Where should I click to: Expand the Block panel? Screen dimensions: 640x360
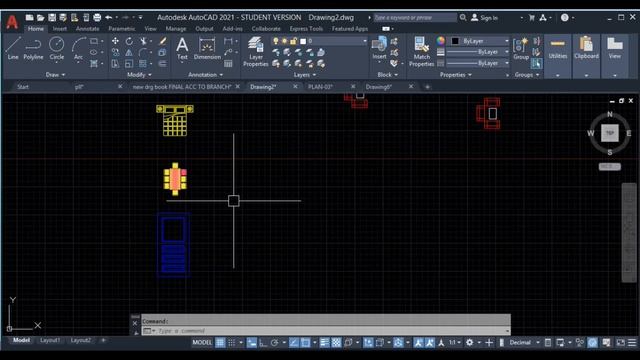pos(387,75)
